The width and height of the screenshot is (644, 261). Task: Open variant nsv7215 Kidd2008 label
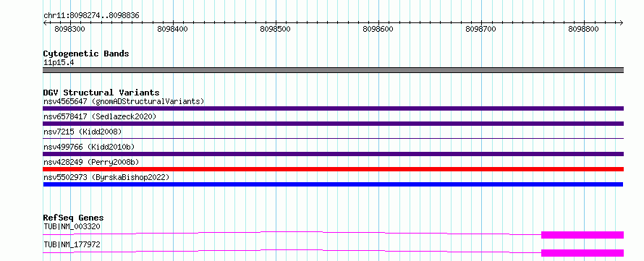[x=82, y=132]
